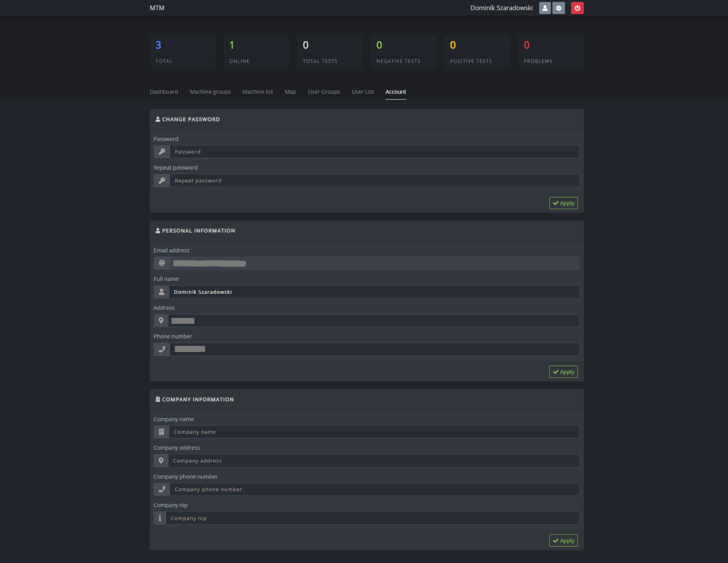Focus the Repeat password input field
This screenshot has width=728, height=563.
(x=374, y=181)
